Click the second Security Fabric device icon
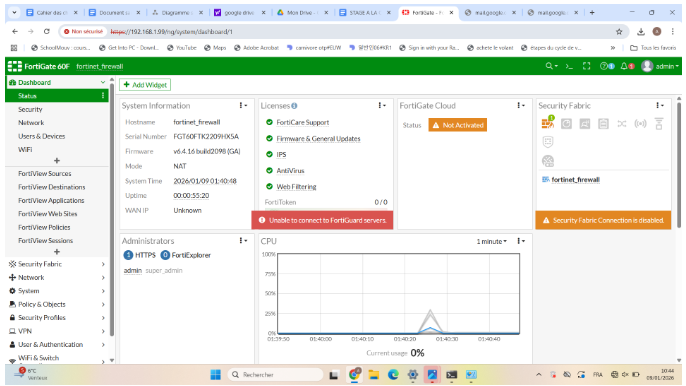Viewport: 686px width, 386px height. coord(567,124)
